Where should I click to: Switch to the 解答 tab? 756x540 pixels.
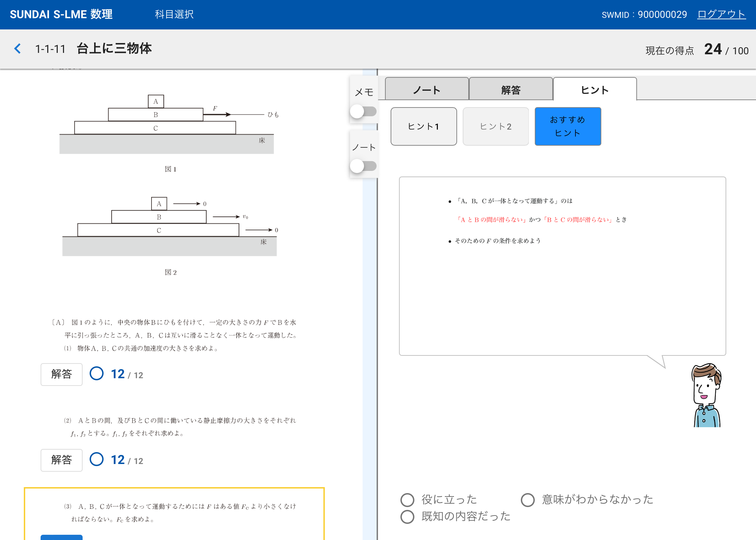point(510,89)
